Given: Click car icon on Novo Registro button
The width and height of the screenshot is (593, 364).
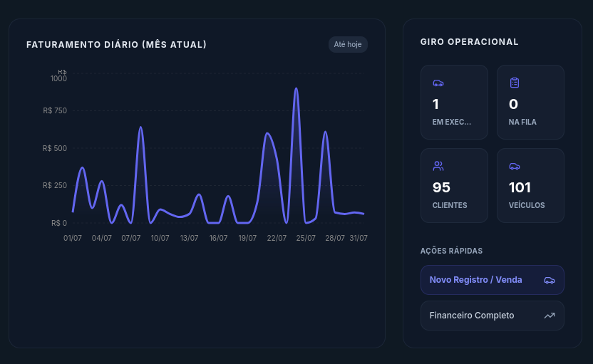Looking at the screenshot, I should click(549, 280).
